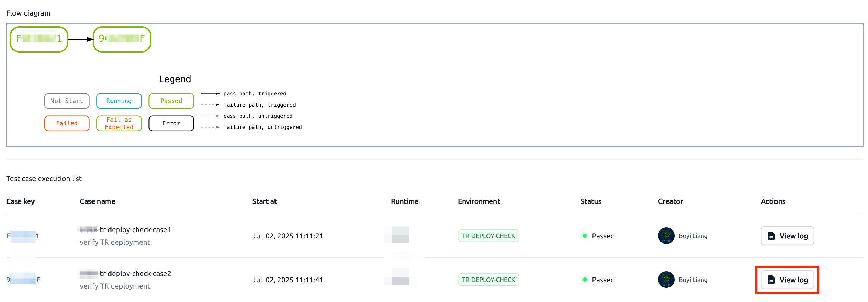Click the Passed legend box
Viewport: 868px width, 302px height.
click(x=171, y=101)
